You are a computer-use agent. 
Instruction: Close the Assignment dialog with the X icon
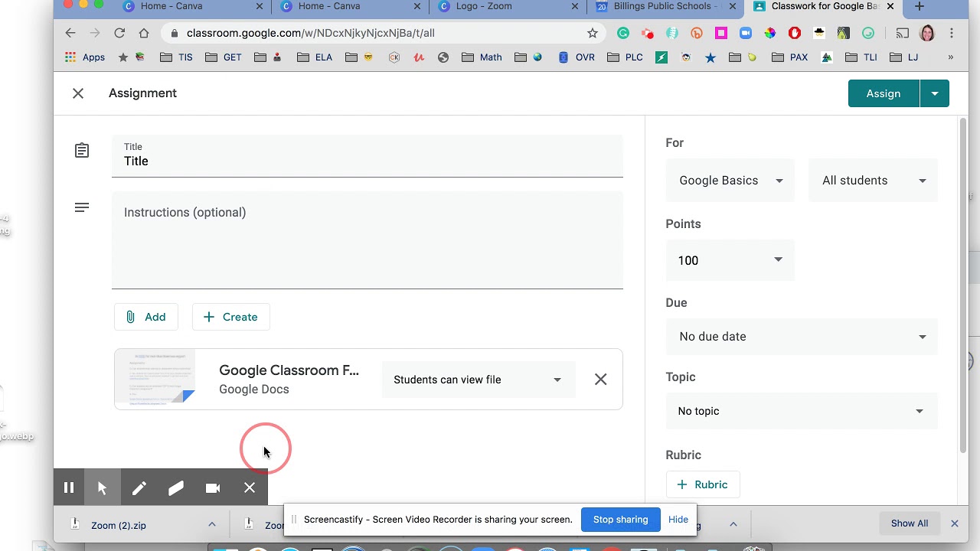78,93
